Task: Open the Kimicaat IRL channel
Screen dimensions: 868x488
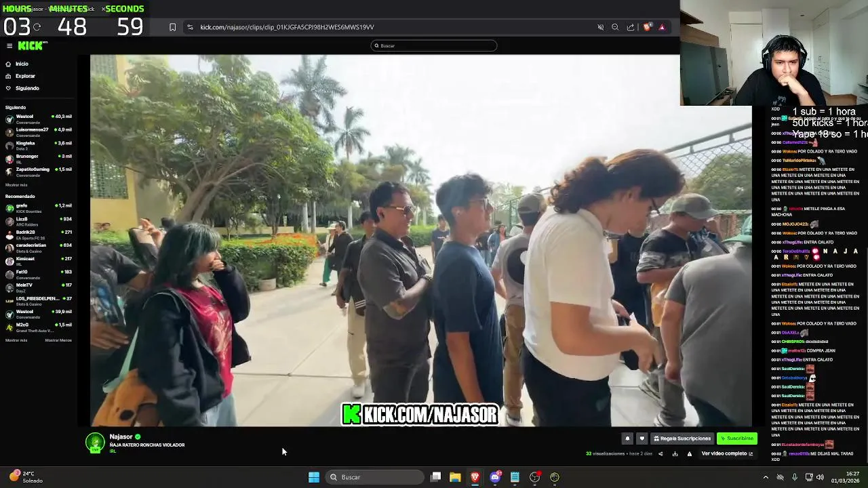Action: click(39, 261)
